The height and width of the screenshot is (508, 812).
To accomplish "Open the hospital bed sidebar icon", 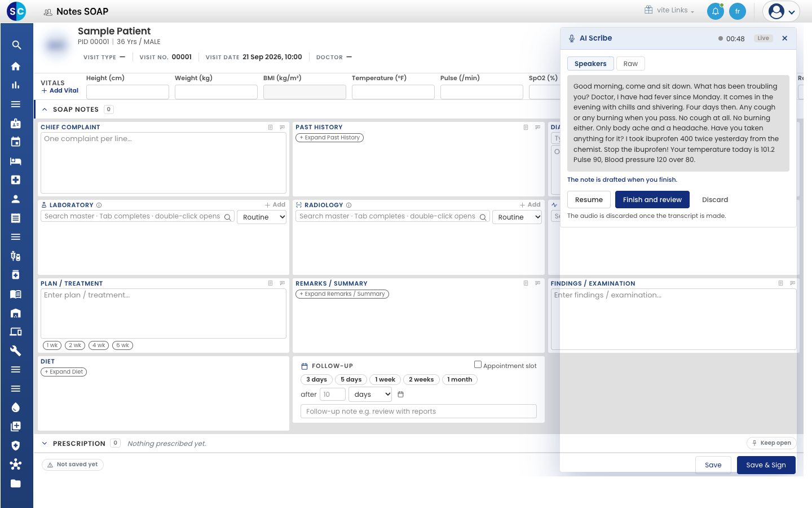I will coord(16,161).
